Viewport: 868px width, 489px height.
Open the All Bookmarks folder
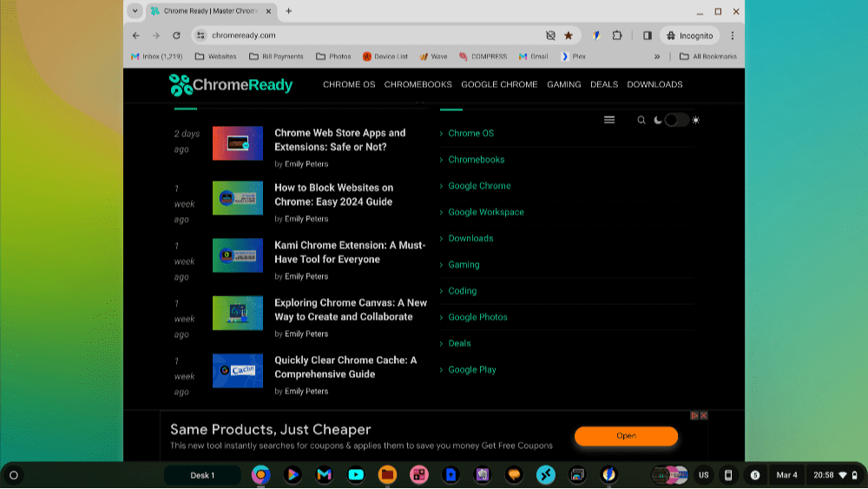point(708,56)
